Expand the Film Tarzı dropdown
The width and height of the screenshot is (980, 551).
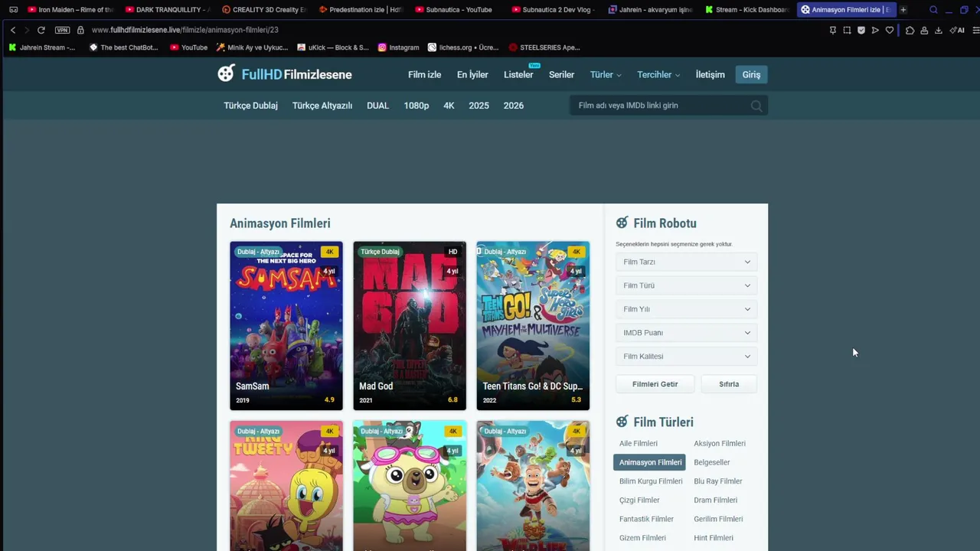click(x=687, y=262)
